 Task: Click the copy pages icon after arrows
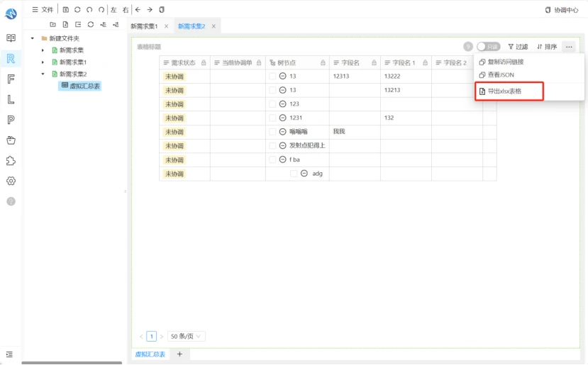point(162,9)
